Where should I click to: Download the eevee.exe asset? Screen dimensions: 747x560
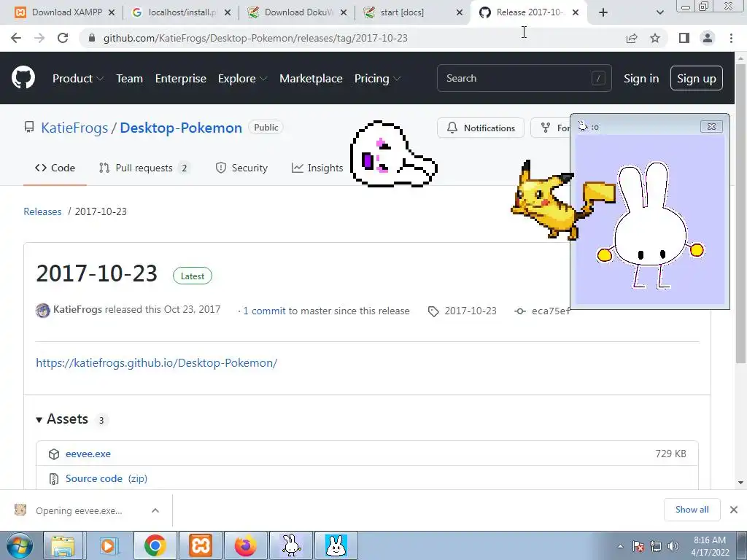pos(88,454)
